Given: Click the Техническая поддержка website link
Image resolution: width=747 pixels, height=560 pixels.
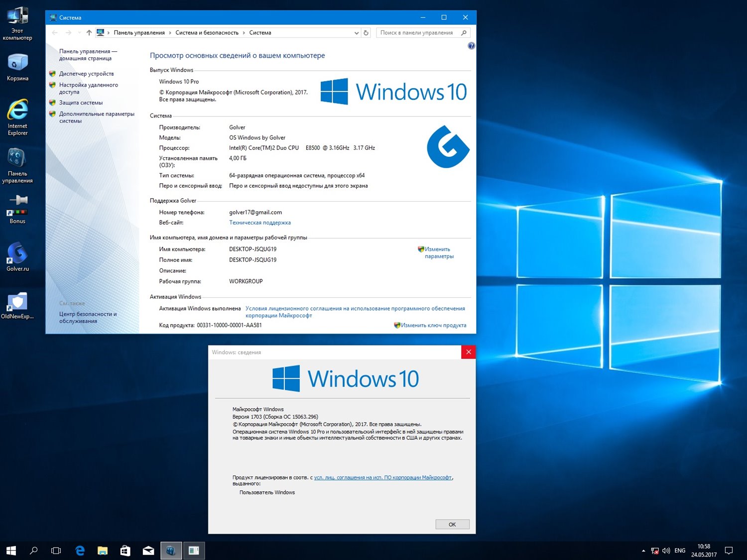Looking at the screenshot, I should [260, 223].
